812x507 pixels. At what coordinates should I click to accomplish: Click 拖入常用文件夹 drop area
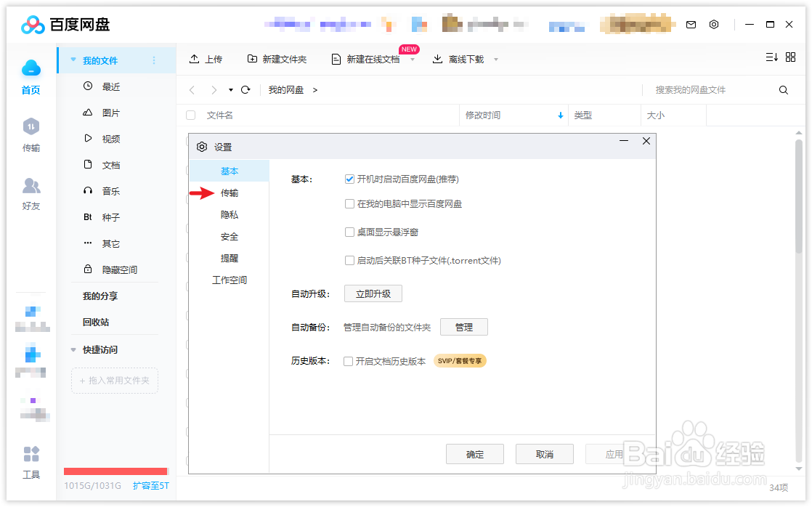point(115,381)
